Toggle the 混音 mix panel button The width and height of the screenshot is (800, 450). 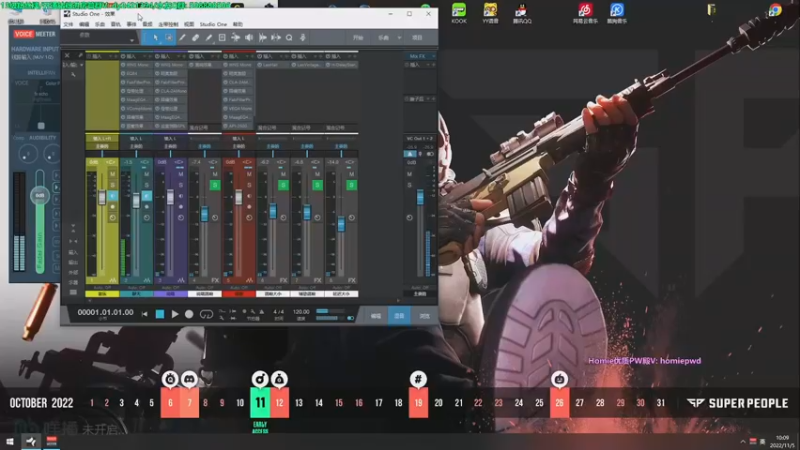click(x=399, y=316)
